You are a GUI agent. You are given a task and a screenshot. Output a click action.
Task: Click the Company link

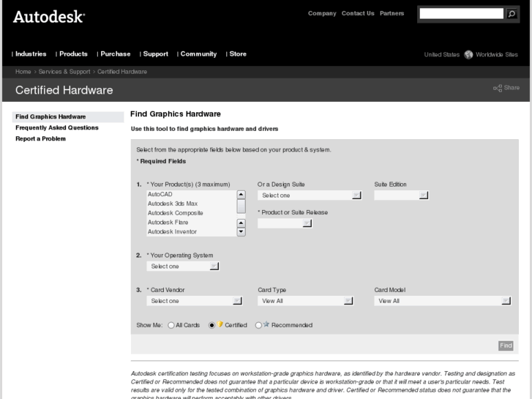322,14
